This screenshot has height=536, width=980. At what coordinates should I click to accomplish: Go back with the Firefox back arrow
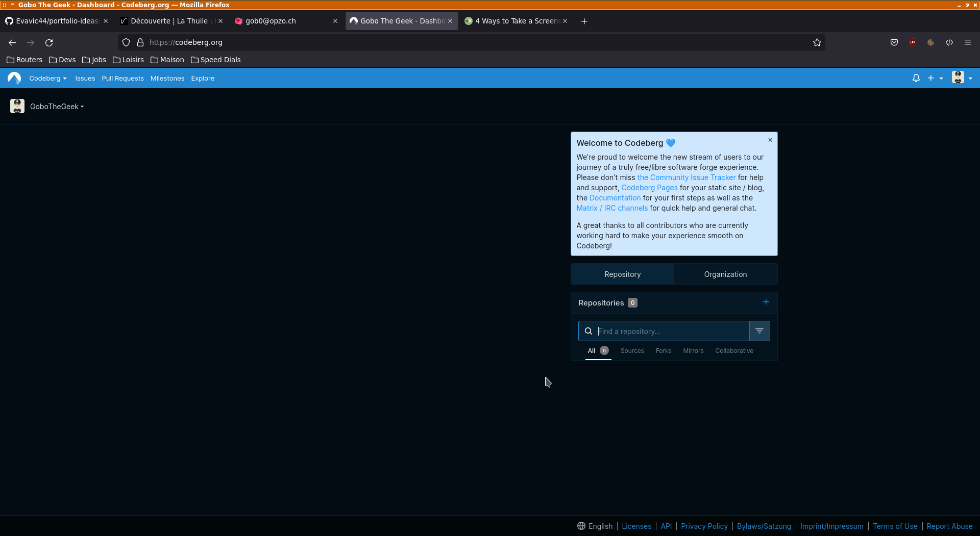click(12, 43)
